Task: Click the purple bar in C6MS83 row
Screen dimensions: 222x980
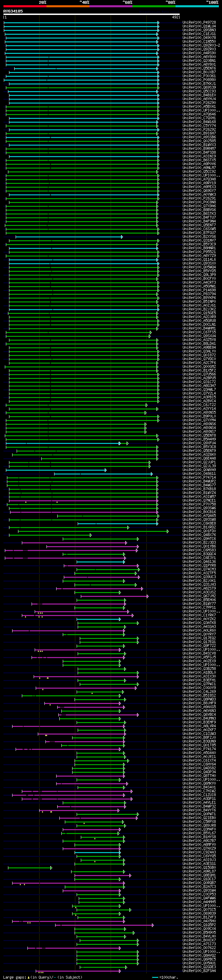Action: [71, 550]
